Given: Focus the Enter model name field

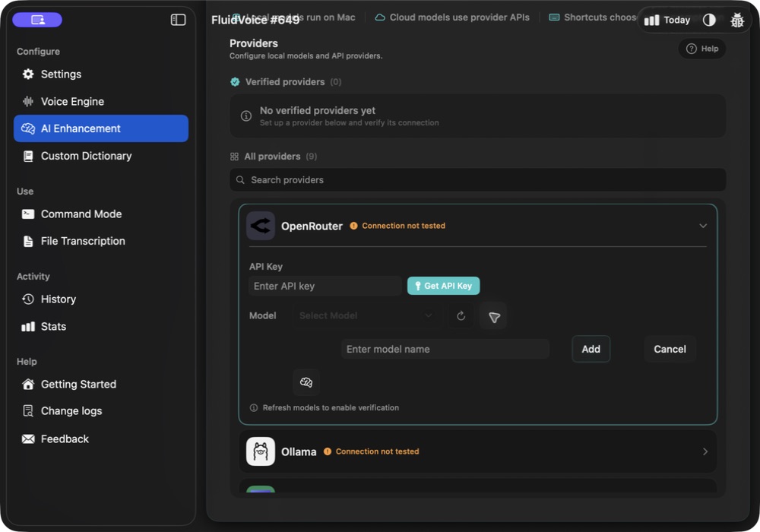Looking at the screenshot, I should [445, 349].
